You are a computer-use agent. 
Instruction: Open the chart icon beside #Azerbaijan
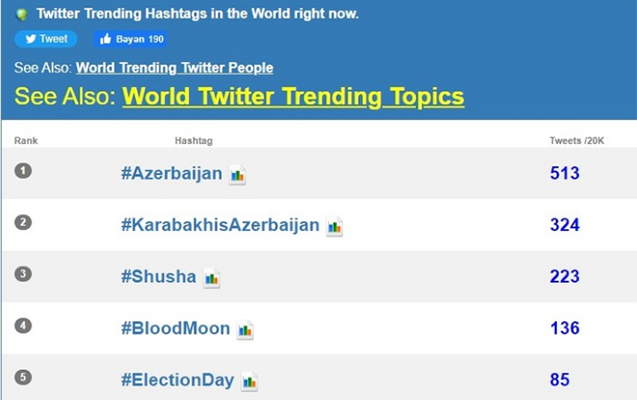coord(237,175)
